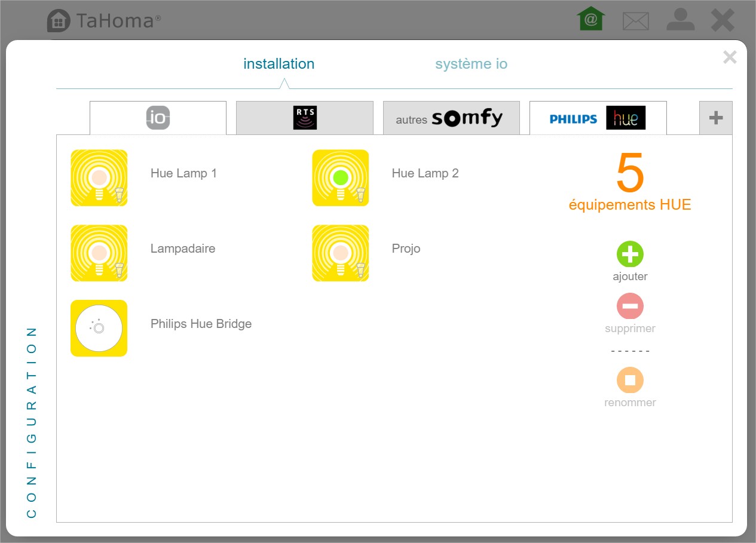The height and width of the screenshot is (543, 756).
Task: Click the Lampadaire lamp icon
Action: coord(99,253)
